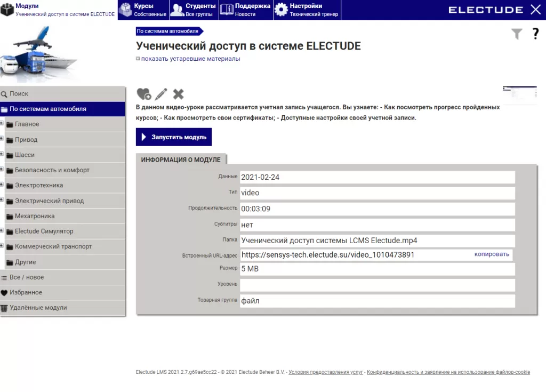Click the pencil edit icon
The width and height of the screenshot is (546, 392).
[x=161, y=94]
